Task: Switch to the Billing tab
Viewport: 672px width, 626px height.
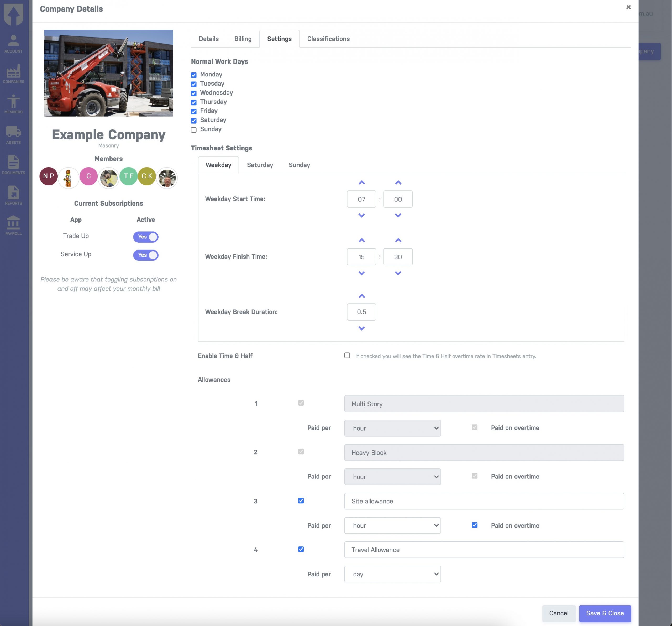Action: [243, 39]
